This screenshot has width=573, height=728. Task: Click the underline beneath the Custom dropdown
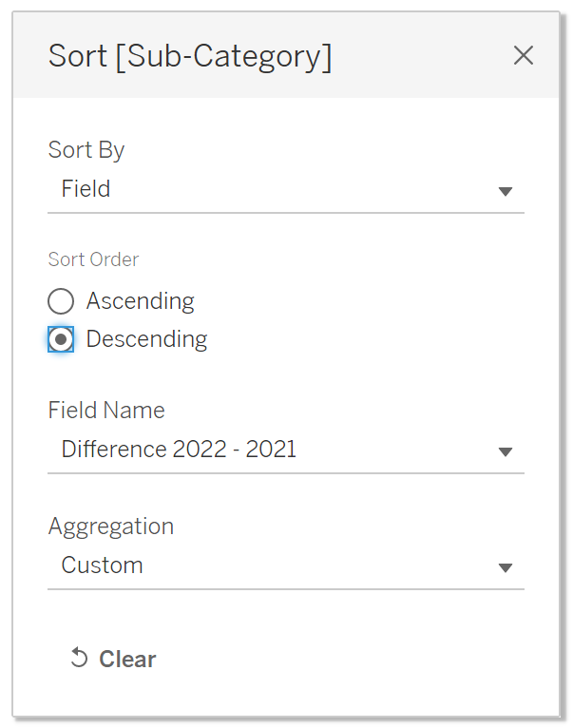coord(285,588)
